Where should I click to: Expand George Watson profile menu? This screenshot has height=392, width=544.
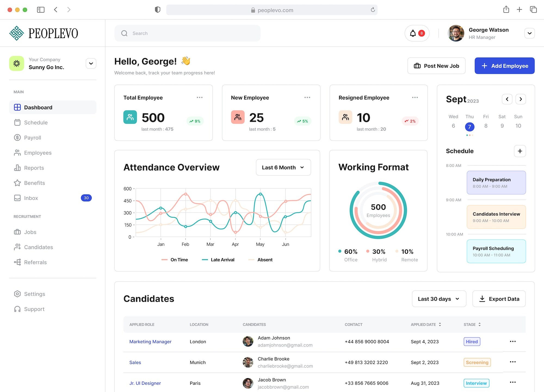click(529, 33)
